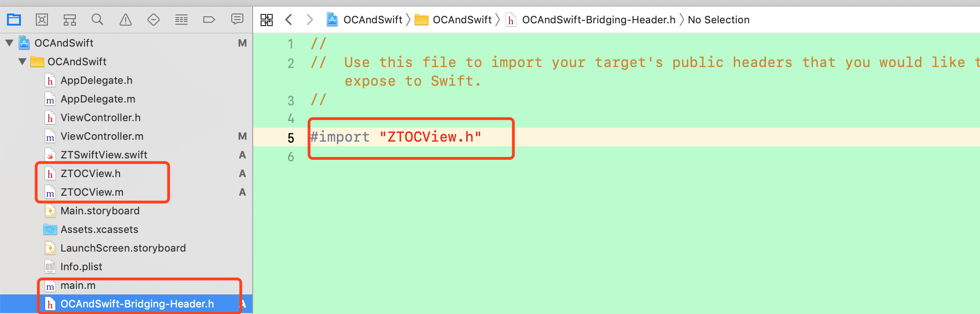Open the Test navigator diamond icon
The image size is (980, 314).
click(154, 20)
